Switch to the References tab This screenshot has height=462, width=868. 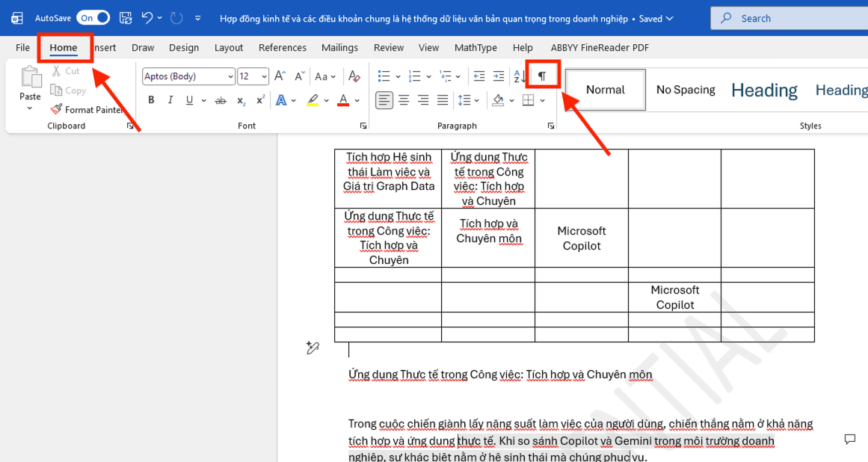click(x=282, y=48)
